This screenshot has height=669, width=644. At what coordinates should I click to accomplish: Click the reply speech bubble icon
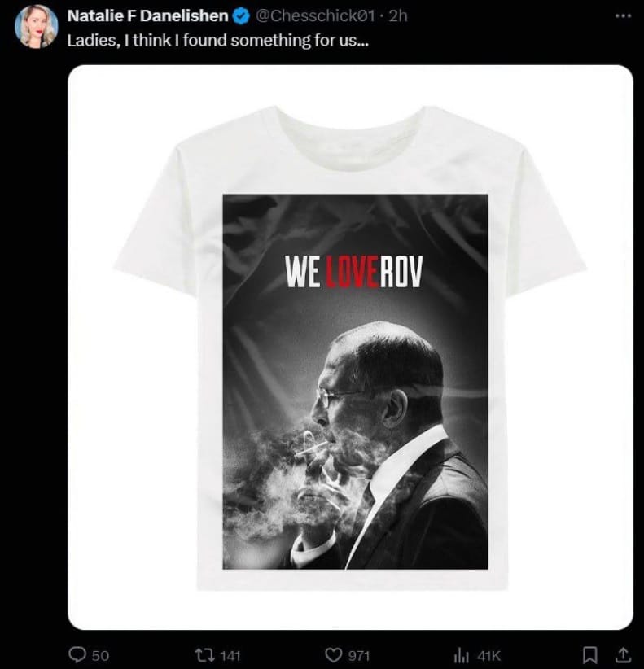77,654
